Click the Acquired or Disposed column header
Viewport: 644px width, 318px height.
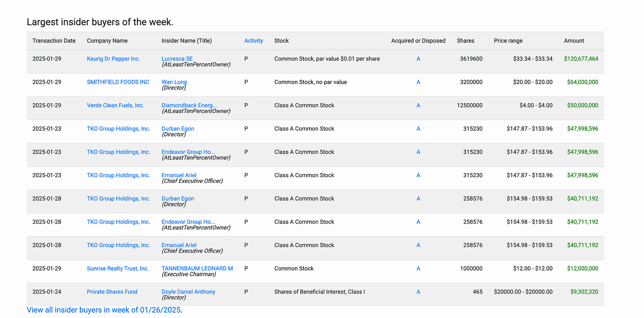(x=418, y=41)
